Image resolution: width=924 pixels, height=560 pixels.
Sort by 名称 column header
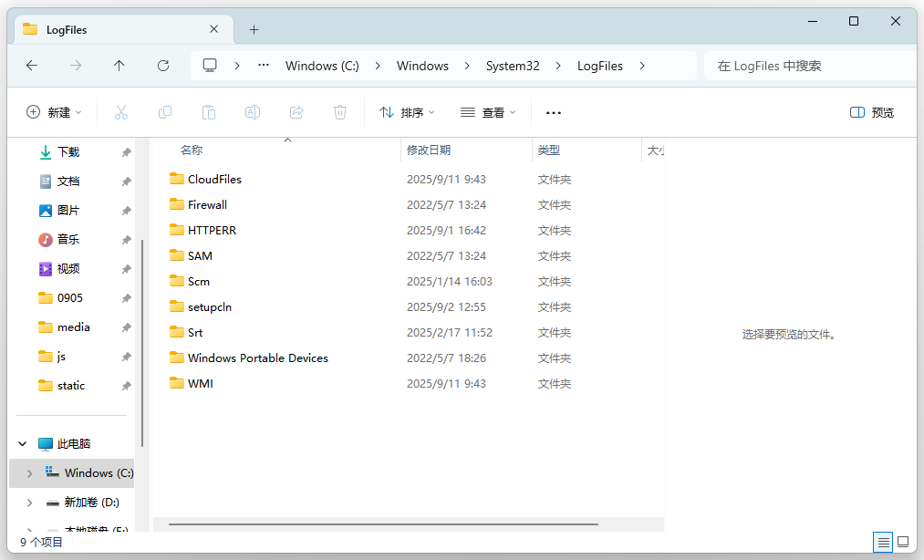[192, 150]
